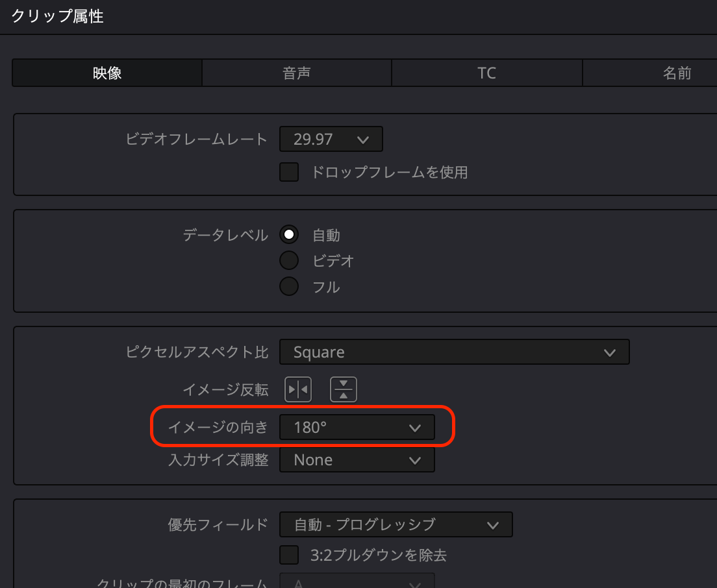Select ビデオ data level radio button
Viewport: 717px width, 588px height.
pyautogui.click(x=289, y=261)
